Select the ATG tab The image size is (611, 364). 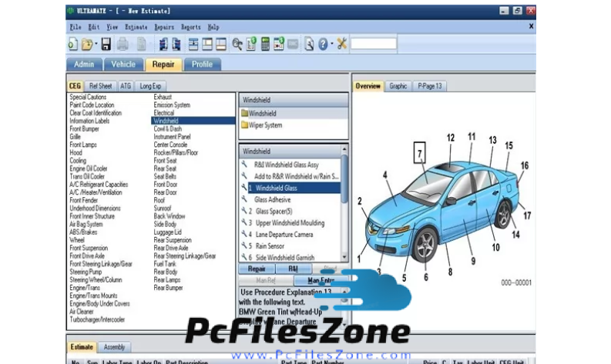coord(126,86)
